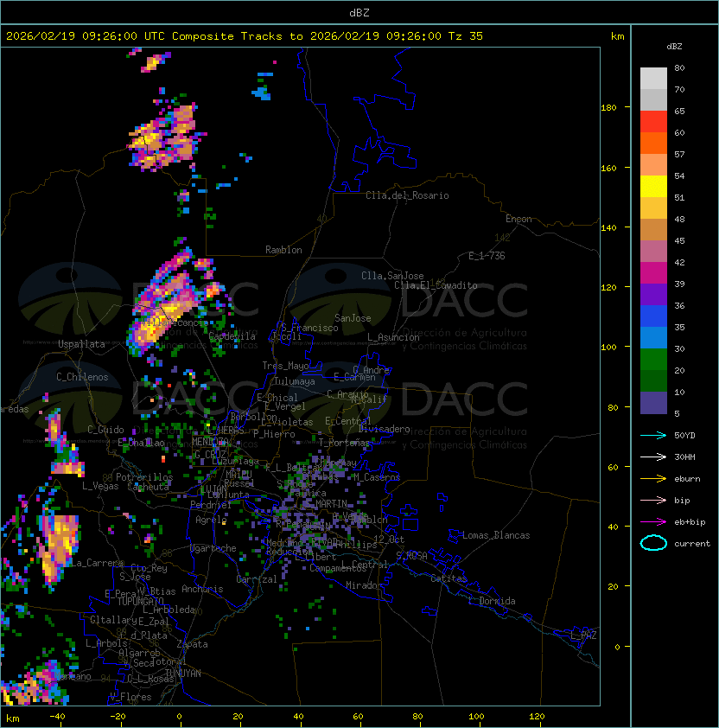Click the '100' tick on the vertical km axis

608,348
